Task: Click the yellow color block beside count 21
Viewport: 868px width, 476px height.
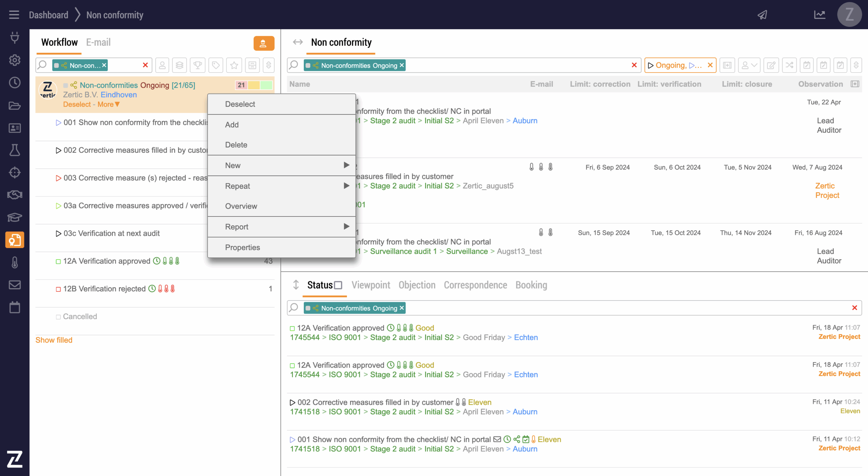Action: click(254, 85)
